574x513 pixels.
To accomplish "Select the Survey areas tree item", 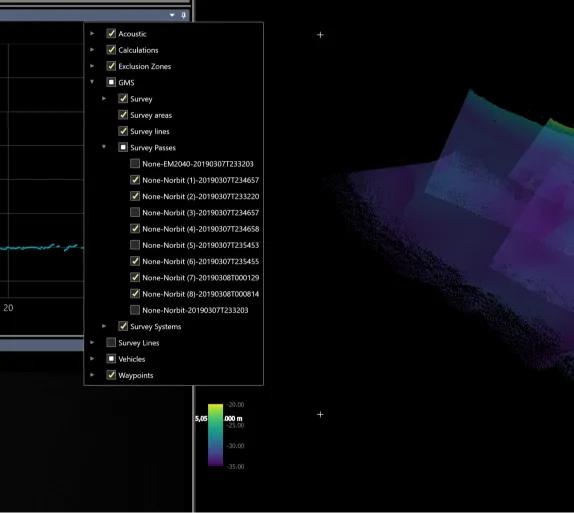I will coord(151,115).
